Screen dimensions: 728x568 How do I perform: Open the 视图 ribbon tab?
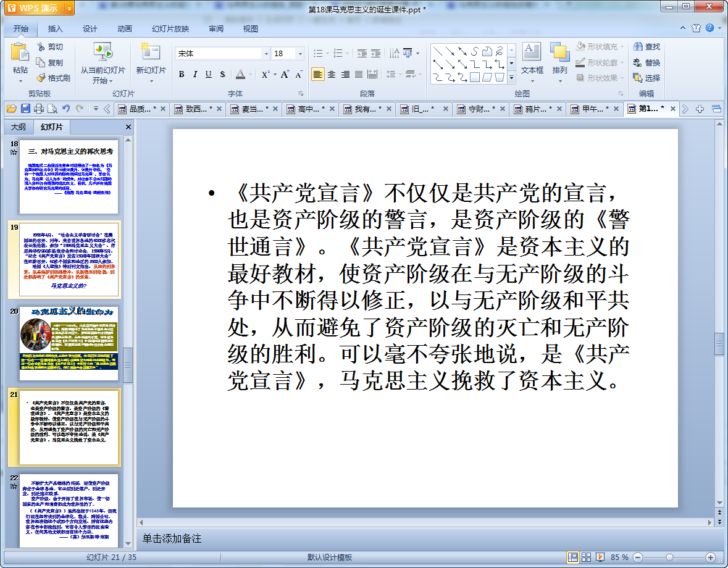click(250, 29)
